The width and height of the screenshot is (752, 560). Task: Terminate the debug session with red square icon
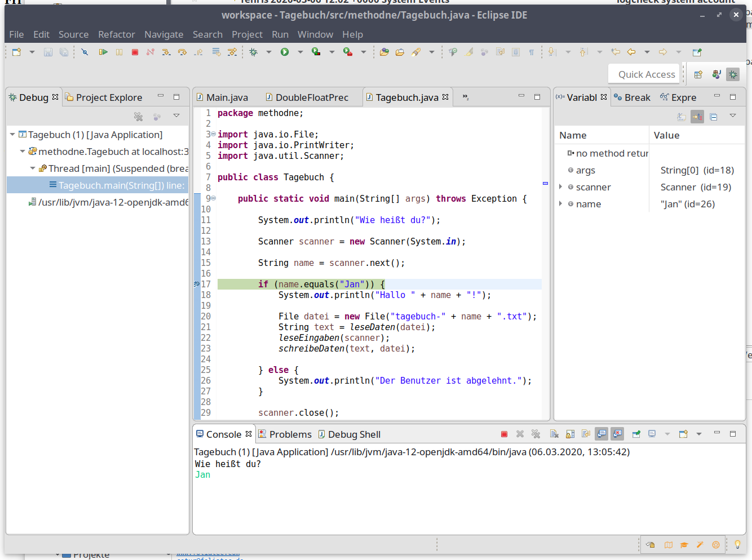135,52
